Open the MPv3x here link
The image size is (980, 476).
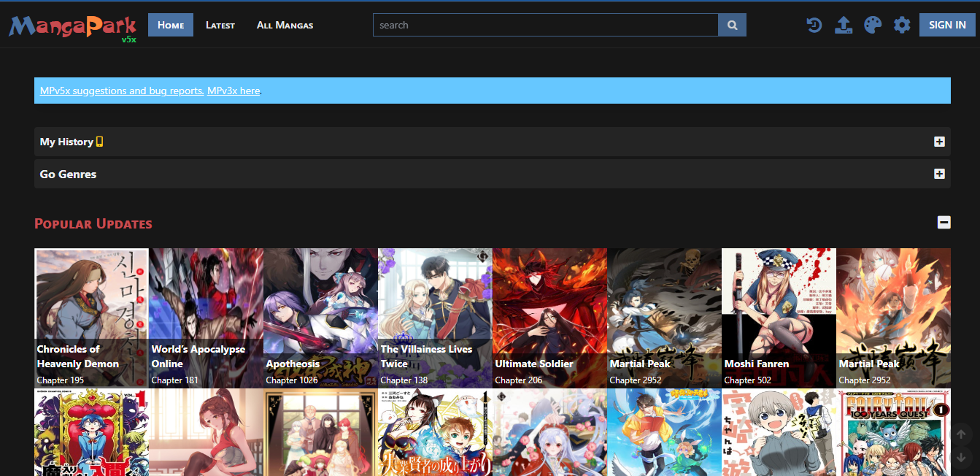click(x=234, y=91)
